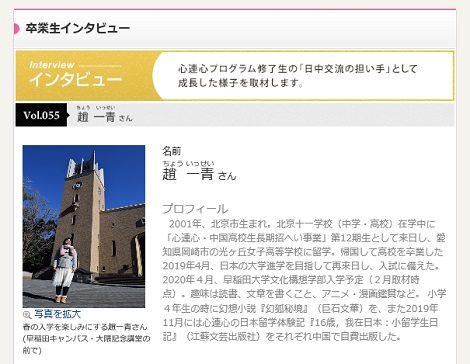The height and width of the screenshot is (364, 470).
Task: Click the profile line starting 2001年、北京市生まれ
Action: [302, 224]
